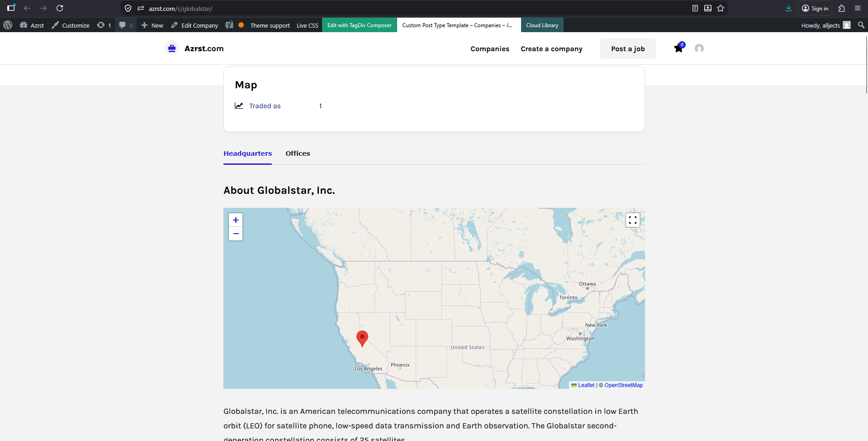868x441 pixels.
Task: Go back using the browser back arrow
Action: pyautogui.click(x=27, y=8)
